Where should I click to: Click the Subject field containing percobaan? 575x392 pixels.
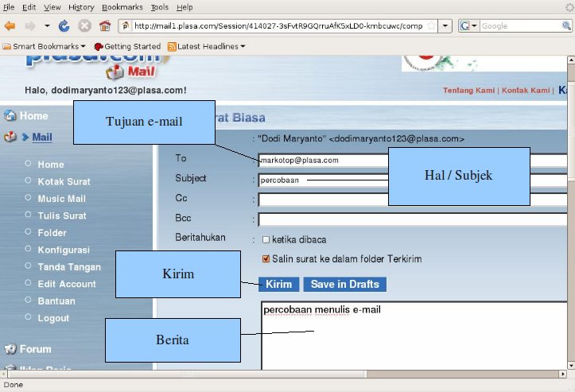413,180
